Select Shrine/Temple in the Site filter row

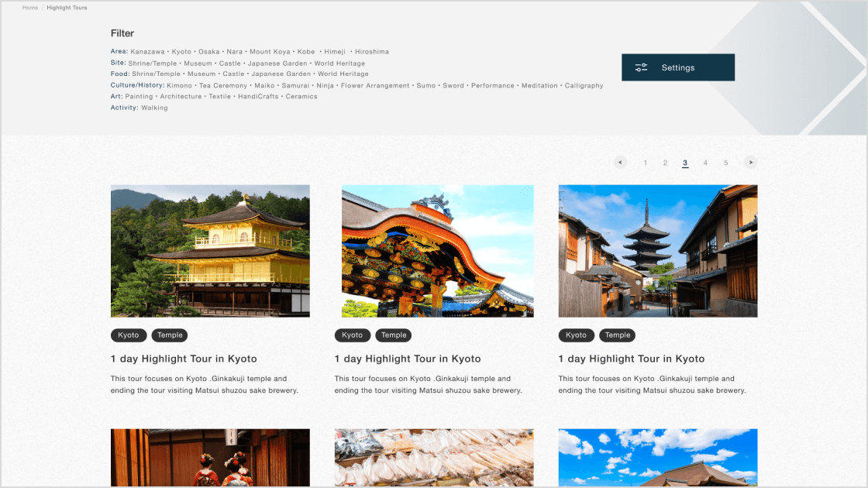[152, 63]
